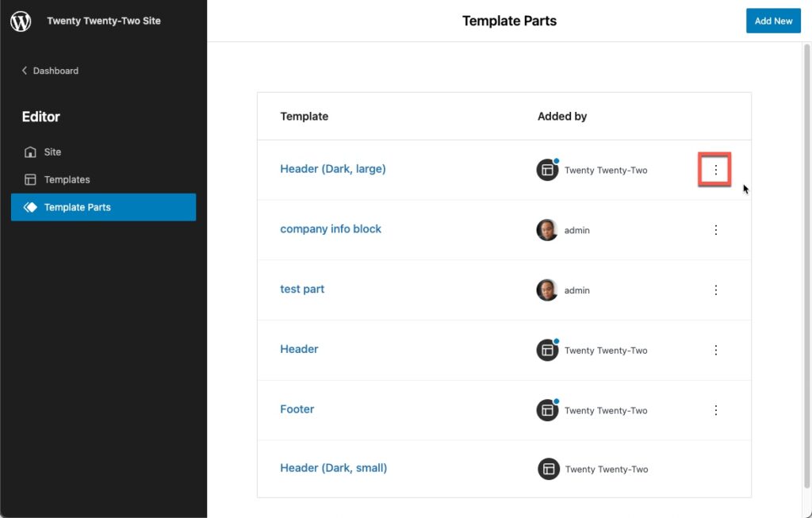This screenshot has width=812, height=518.
Task: Click the WordPress logo icon
Action: [21, 21]
